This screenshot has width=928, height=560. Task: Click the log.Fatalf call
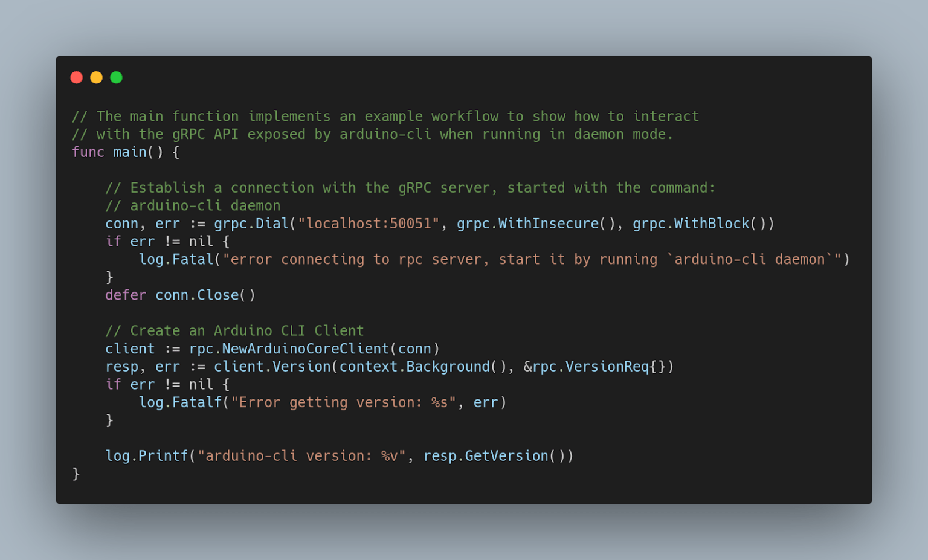(x=181, y=402)
